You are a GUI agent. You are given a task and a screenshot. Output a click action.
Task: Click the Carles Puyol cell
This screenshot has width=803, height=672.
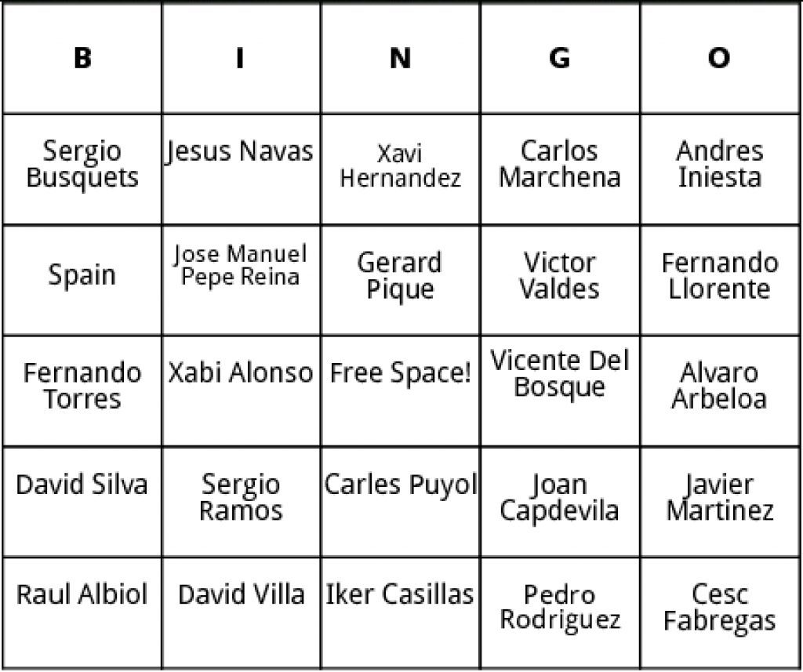click(400, 485)
